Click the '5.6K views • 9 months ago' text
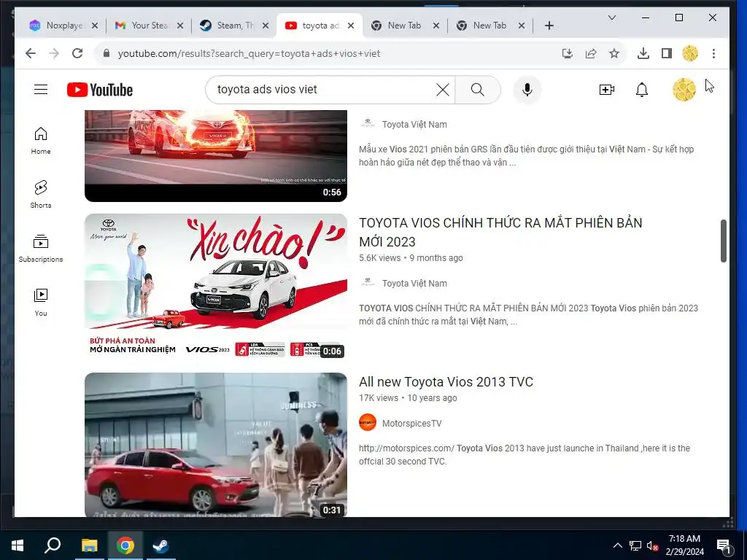 point(411,257)
